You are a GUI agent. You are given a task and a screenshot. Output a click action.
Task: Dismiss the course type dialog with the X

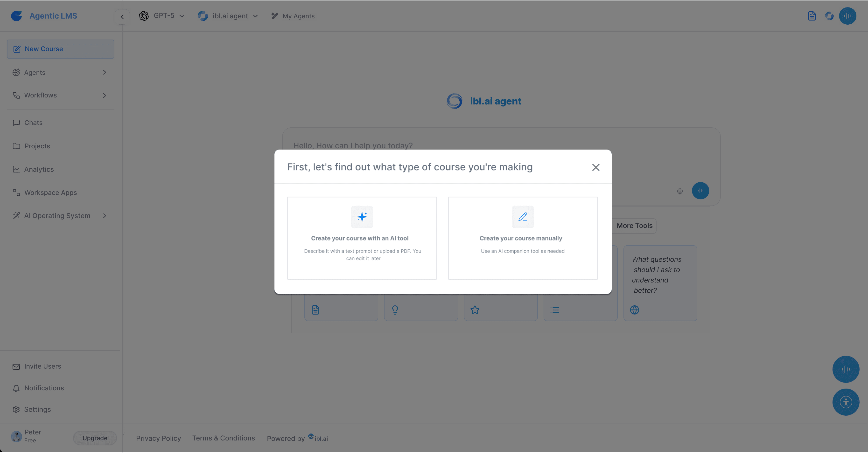pos(596,167)
